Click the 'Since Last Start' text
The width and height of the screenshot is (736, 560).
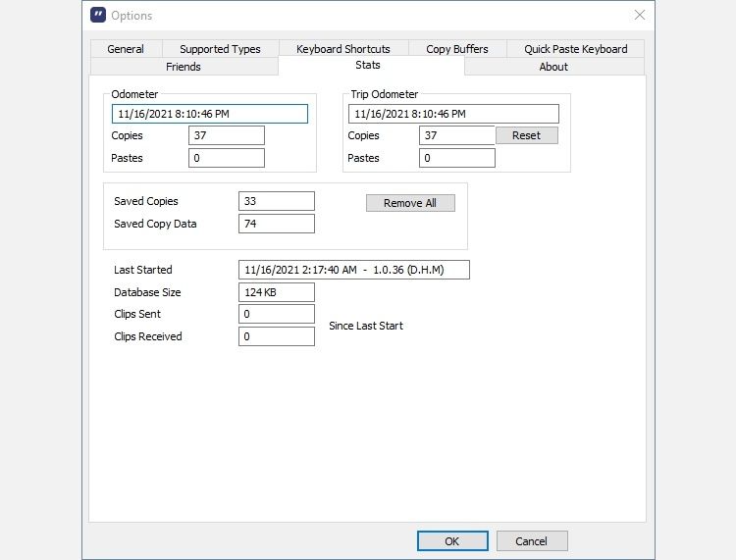[x=366, y=326]
